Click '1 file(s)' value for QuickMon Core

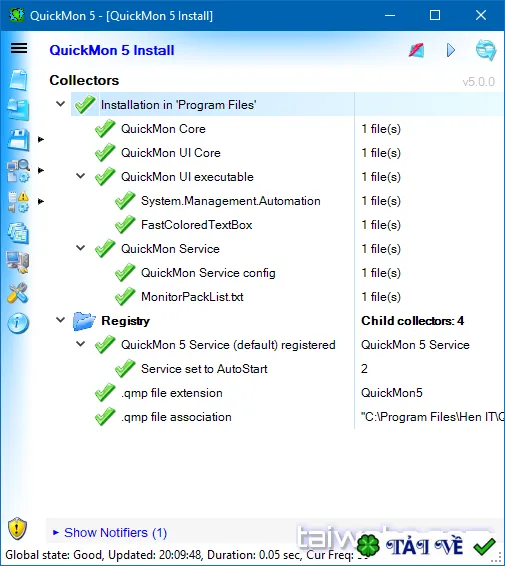[381, 129]
